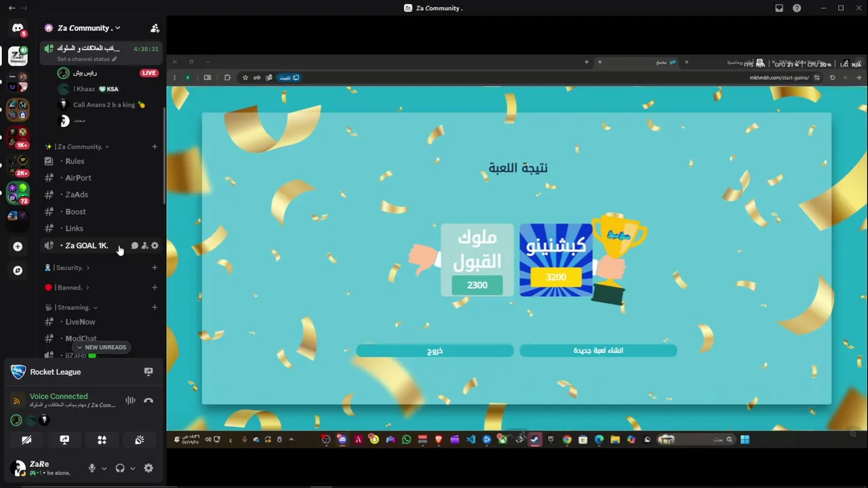This screenshot has height=488, width=868.
Task: Open the soundboard button
Action: click(x=140, y=440)
